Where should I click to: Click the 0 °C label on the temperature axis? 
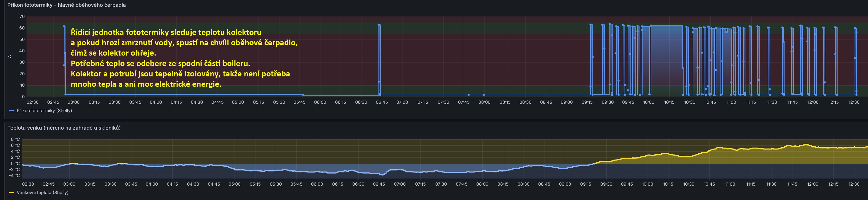point(16,164)
